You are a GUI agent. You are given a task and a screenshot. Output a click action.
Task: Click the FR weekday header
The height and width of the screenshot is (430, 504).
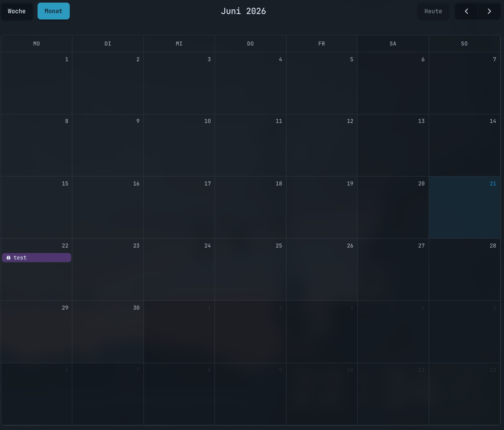coord(322,44)
